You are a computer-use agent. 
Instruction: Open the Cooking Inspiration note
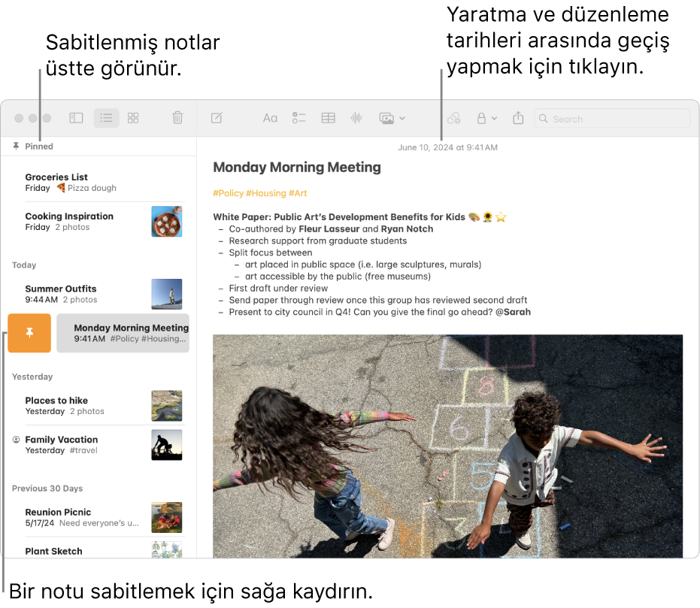(x=98, y=222)
